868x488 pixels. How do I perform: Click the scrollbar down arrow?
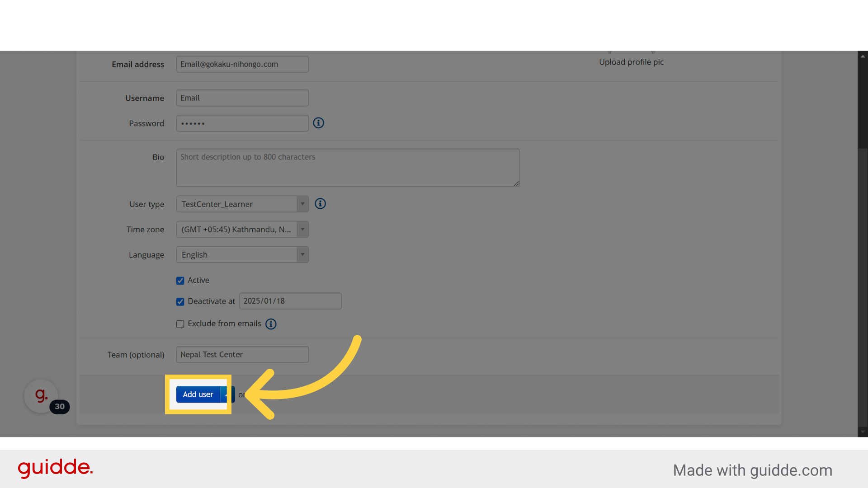(863, 432)
